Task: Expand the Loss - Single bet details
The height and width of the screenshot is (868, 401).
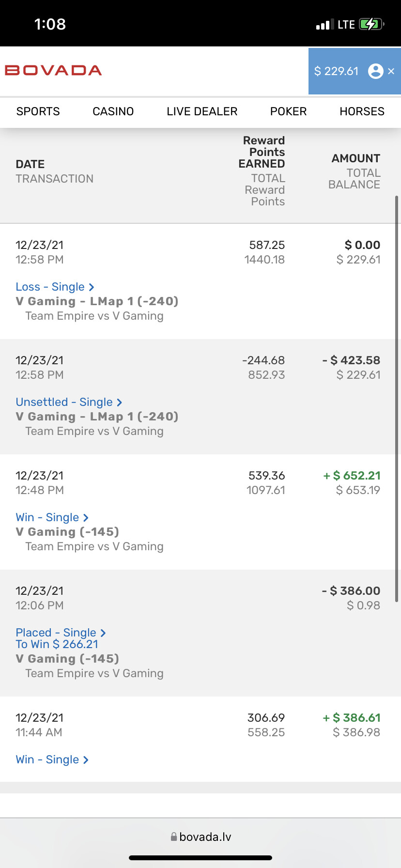Action: point(55,287)
